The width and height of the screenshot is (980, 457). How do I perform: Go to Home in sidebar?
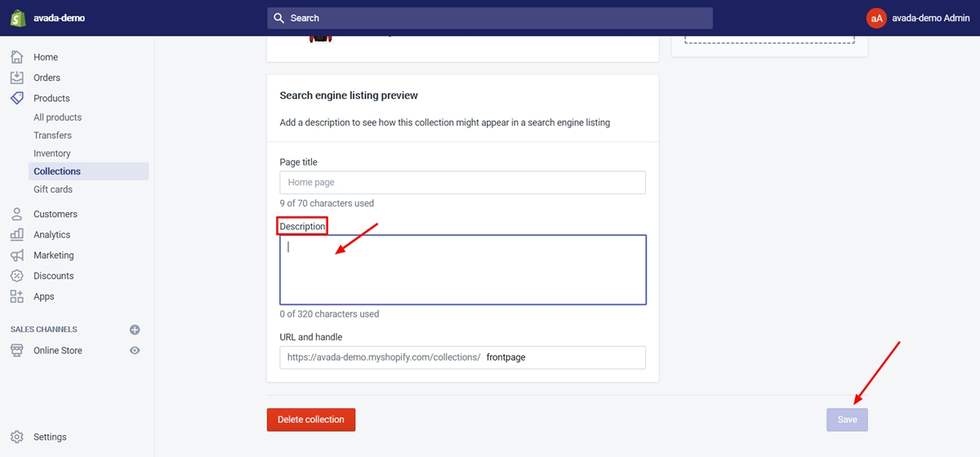(46, 57)
